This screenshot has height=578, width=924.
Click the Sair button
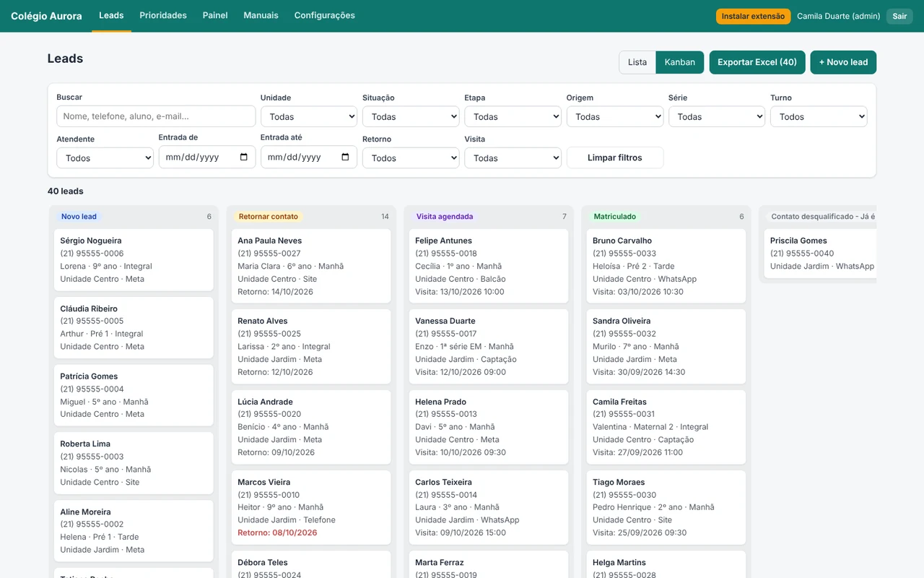(899, 16)
